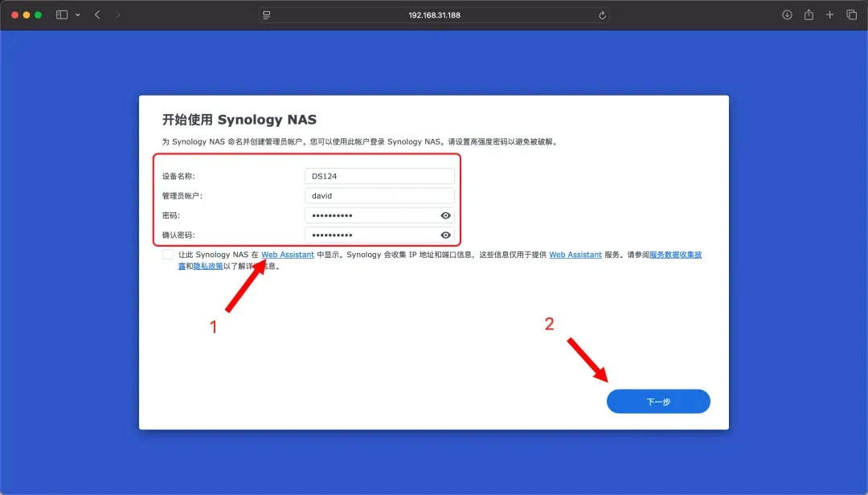
Task: Go forward with the forward arrow
Action: coord(117,15)
